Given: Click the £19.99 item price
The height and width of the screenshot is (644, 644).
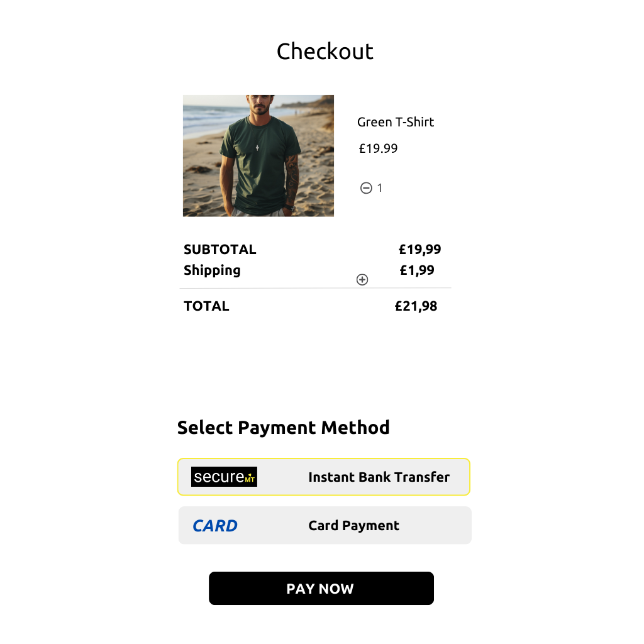Looking at the screenshot, I should tap(378, 148).
